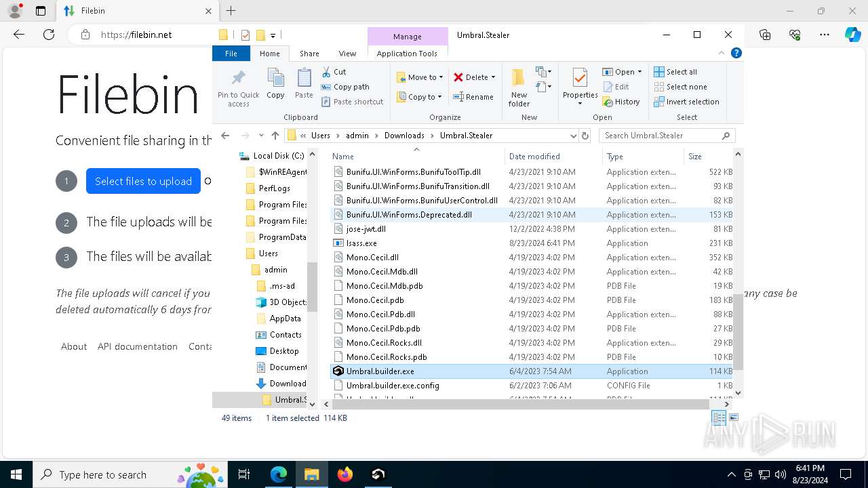The image size is (868, 488).
Task: Expand the Properties dropdown arrow
Action: (580, 104)
